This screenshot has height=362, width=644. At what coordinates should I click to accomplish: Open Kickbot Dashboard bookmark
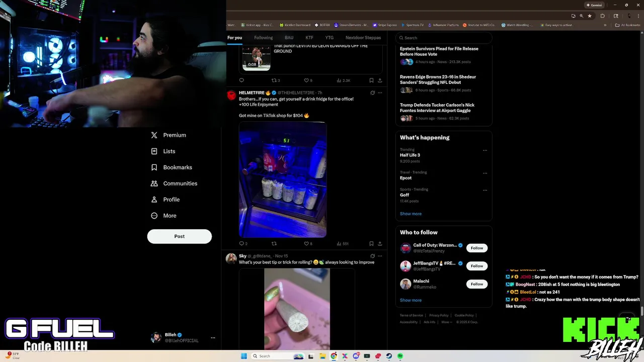[294, 25]
